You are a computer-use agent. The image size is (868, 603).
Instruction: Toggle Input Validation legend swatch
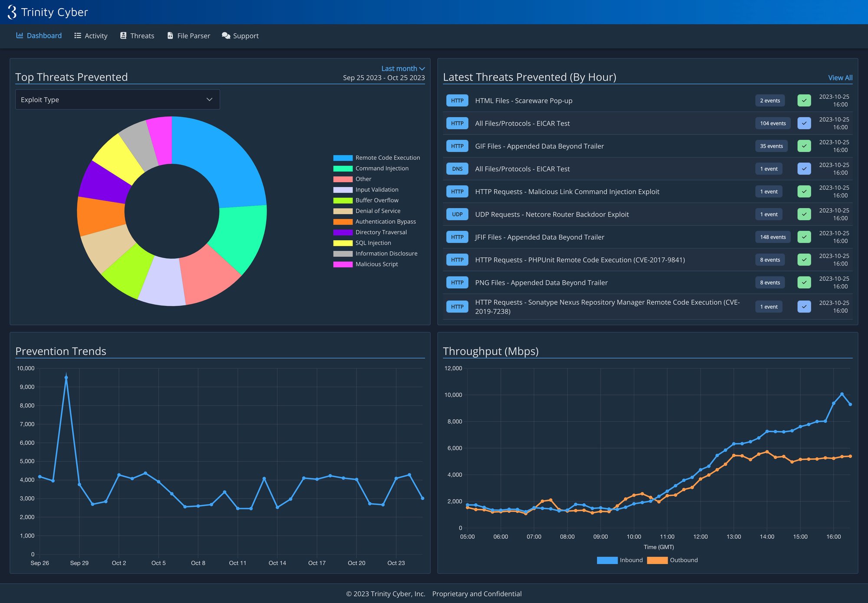[343, 190]
